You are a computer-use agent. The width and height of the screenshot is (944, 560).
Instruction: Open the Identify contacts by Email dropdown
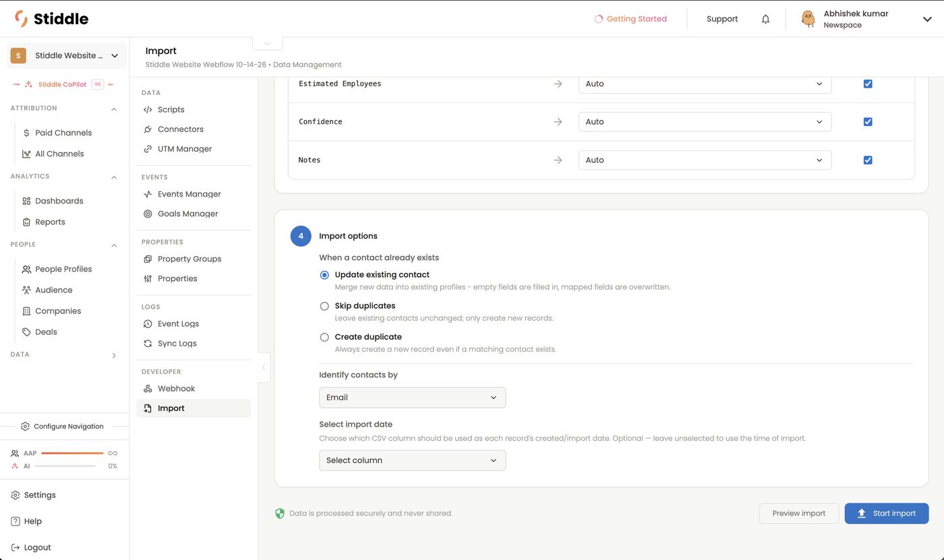(413, 398)
